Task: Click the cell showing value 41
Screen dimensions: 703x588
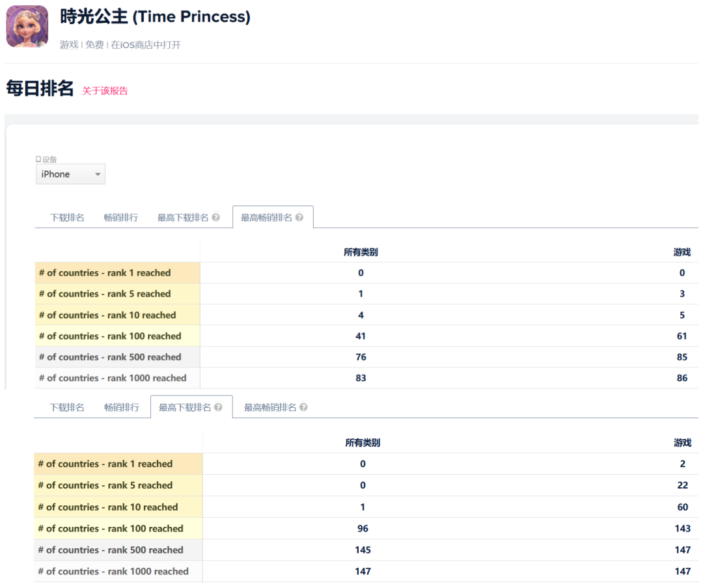Action: coord(361,336)
